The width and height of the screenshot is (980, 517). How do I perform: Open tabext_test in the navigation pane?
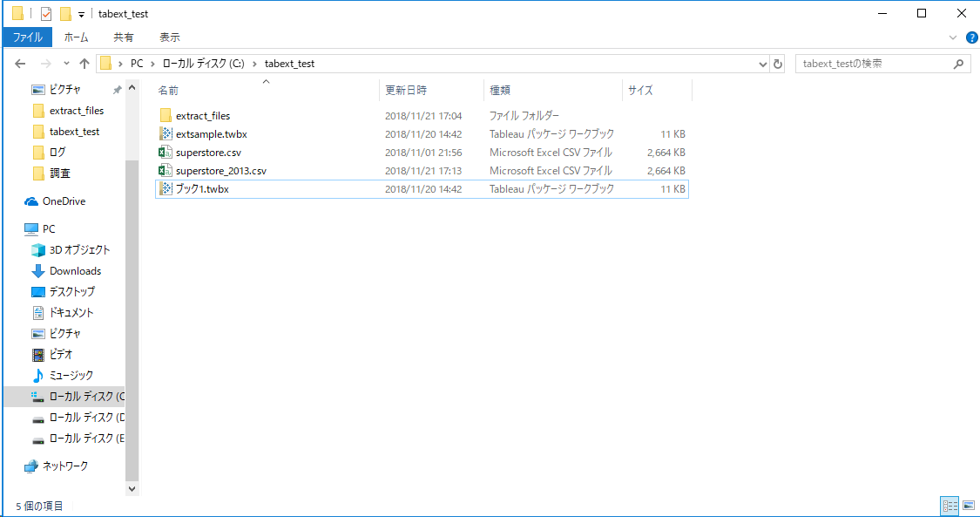(74, 132)
